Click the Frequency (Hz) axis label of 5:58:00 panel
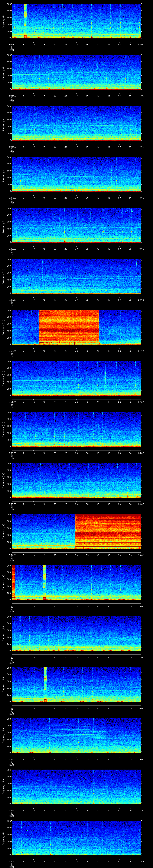 click(x=3, y=736)
